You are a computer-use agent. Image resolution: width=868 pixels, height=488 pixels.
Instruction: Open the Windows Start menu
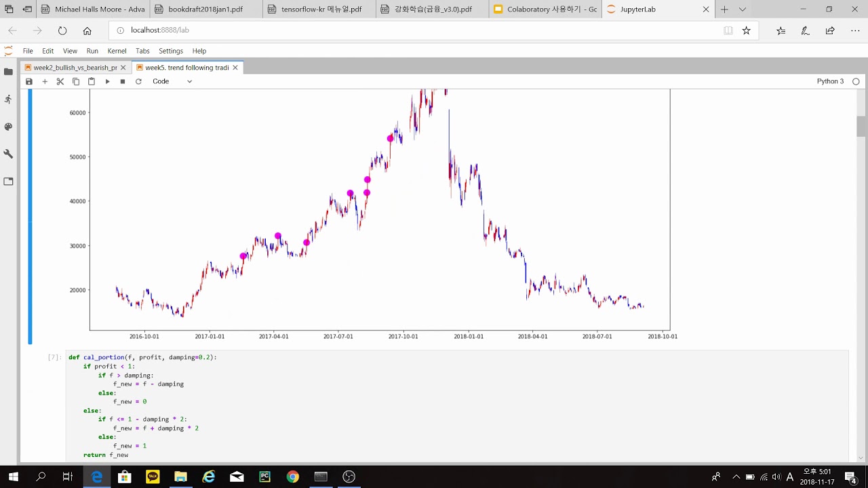pyautogui.click(x=13, y=476)
